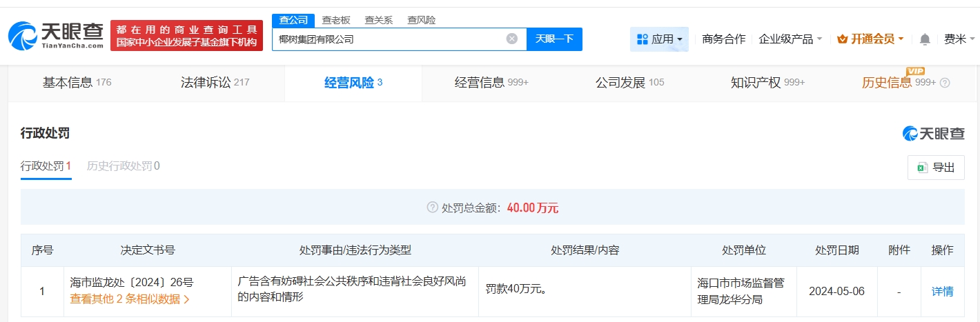Screen dimensions: 980x322
Task: Expand the 应用 apps dropdown
Action: click(x=659, y=39)
